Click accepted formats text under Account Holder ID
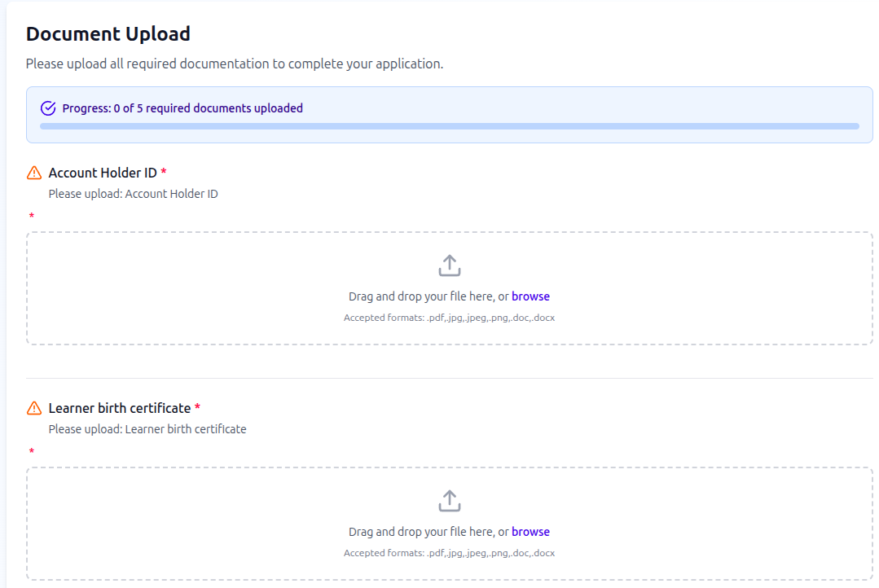 coord(449,318)
